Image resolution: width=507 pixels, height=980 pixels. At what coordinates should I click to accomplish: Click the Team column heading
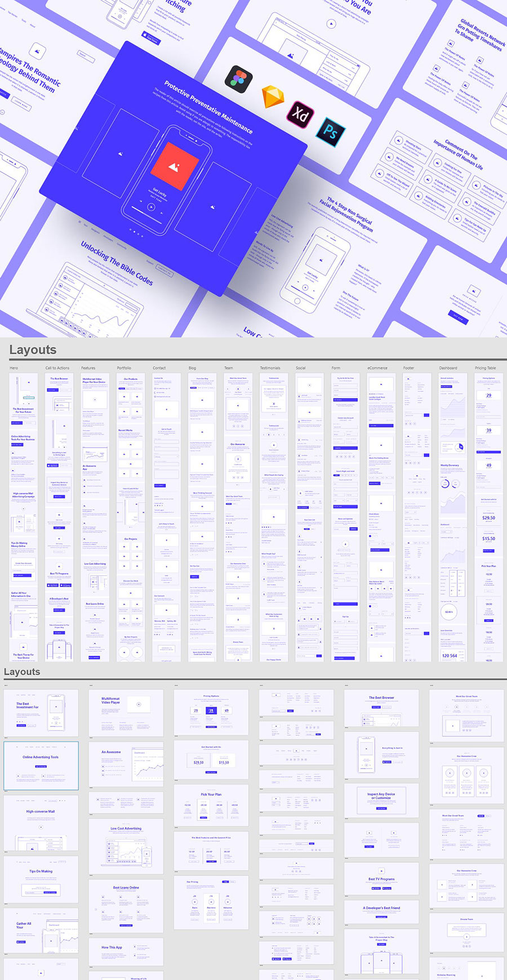tap(229, 368)
